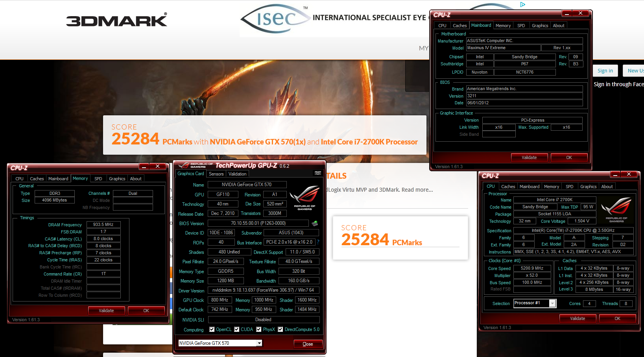644x357 pixels.
Task: Click OK in memory timings CPU-Z window
Action: 146,311
